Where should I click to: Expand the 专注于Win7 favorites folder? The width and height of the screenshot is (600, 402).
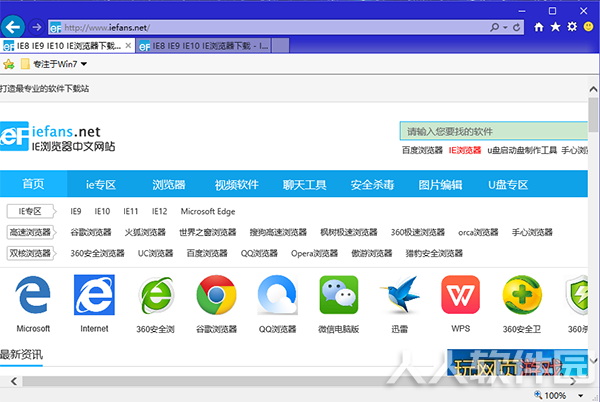pyautogui.click(x=55, y=64)
